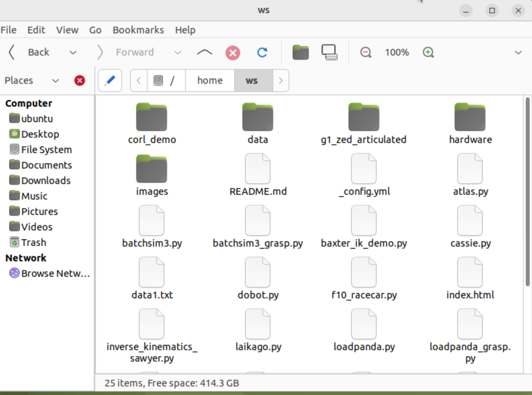Select the inverse_kinematics_sawyer.py file icon

pos(152,324)
